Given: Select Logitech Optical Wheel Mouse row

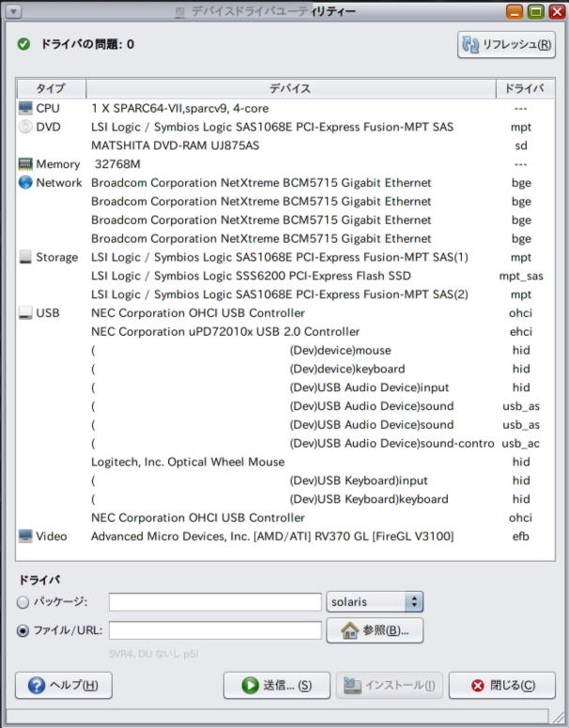Looking at the screenshot, I should [x=285, y=462].
